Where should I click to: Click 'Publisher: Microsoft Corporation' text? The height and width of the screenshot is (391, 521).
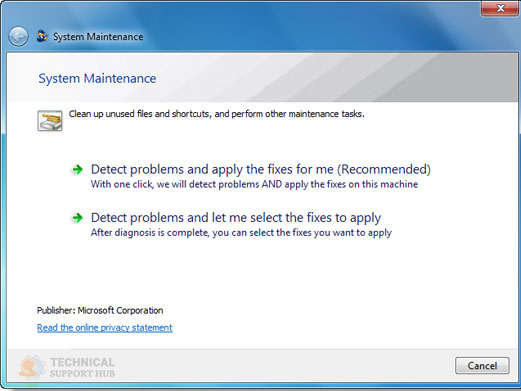(x=100, y=310)
